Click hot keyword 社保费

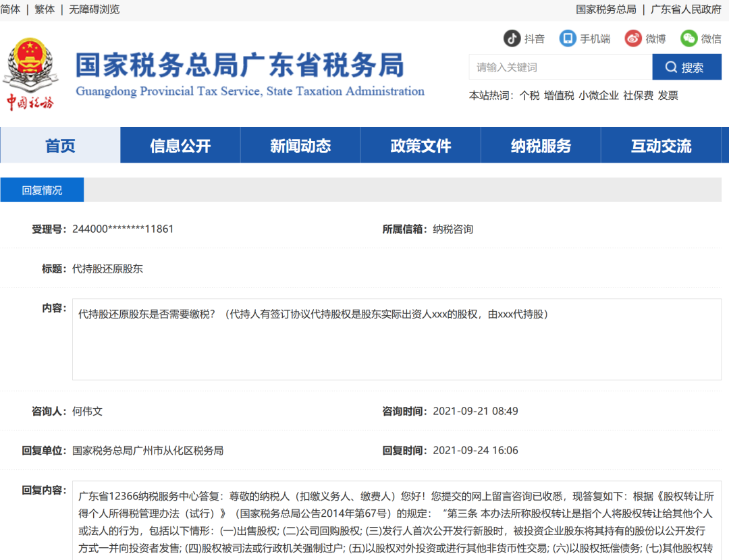(638, 95)
